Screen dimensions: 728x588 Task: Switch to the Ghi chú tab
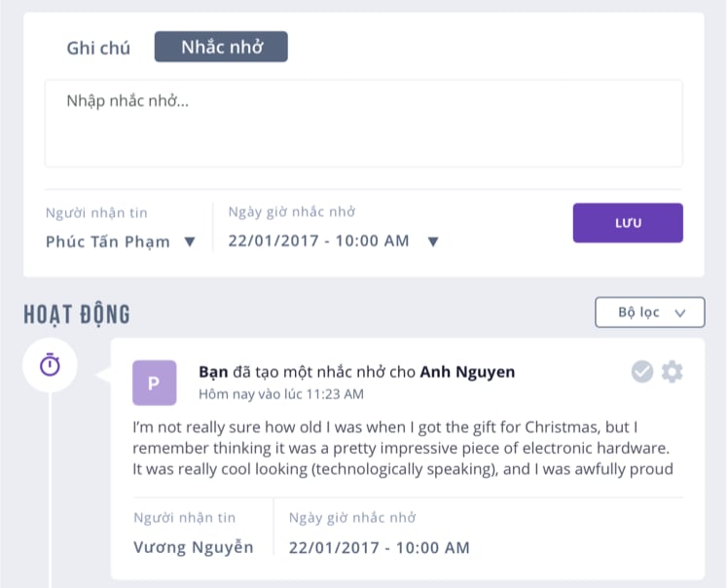97,48
